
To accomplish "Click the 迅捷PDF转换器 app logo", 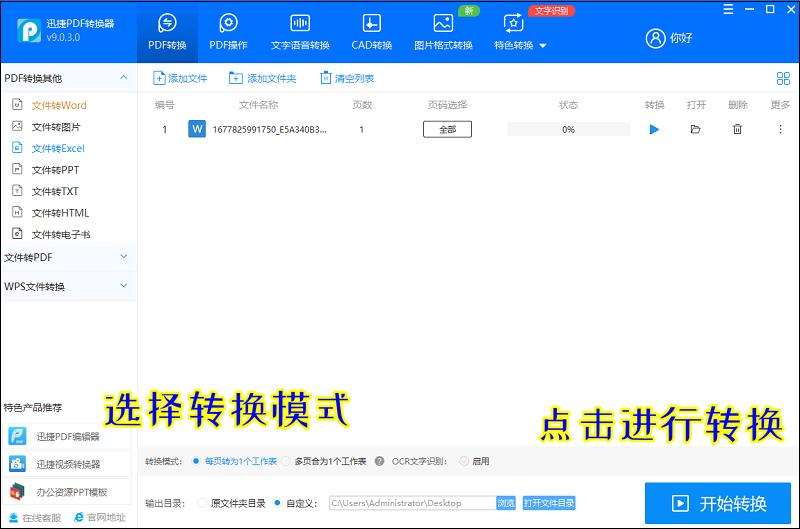I will (x=29, y=31).
